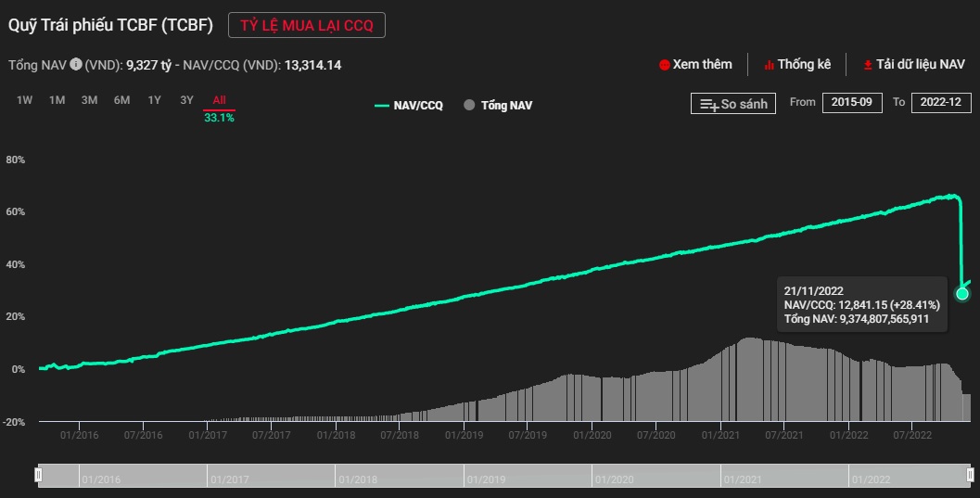Select the All time range tab
Screen dimensions: 980x498
click(219, 100)
